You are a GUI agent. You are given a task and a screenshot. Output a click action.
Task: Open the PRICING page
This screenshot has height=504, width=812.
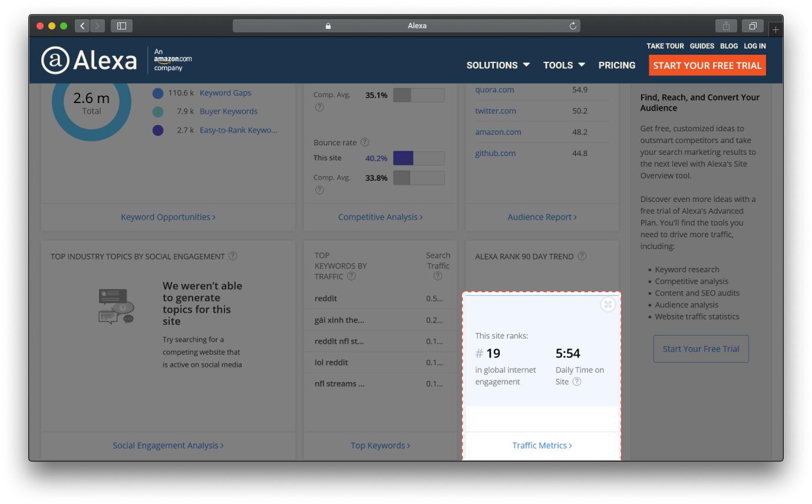click(617, 65)
